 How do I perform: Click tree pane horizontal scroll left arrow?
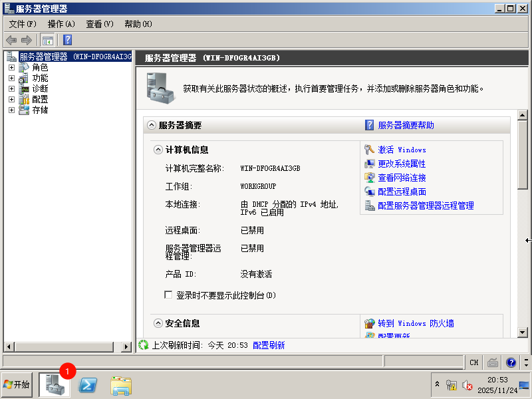tap(9, 346)
